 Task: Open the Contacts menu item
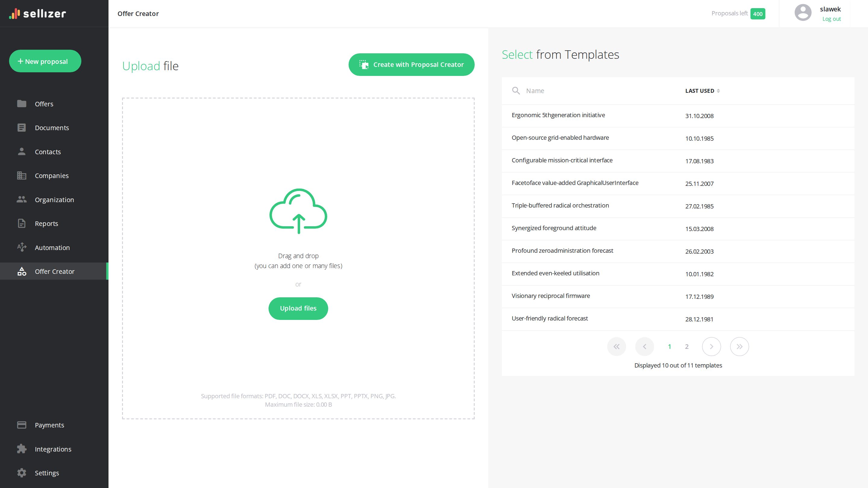tap(54, 152)
